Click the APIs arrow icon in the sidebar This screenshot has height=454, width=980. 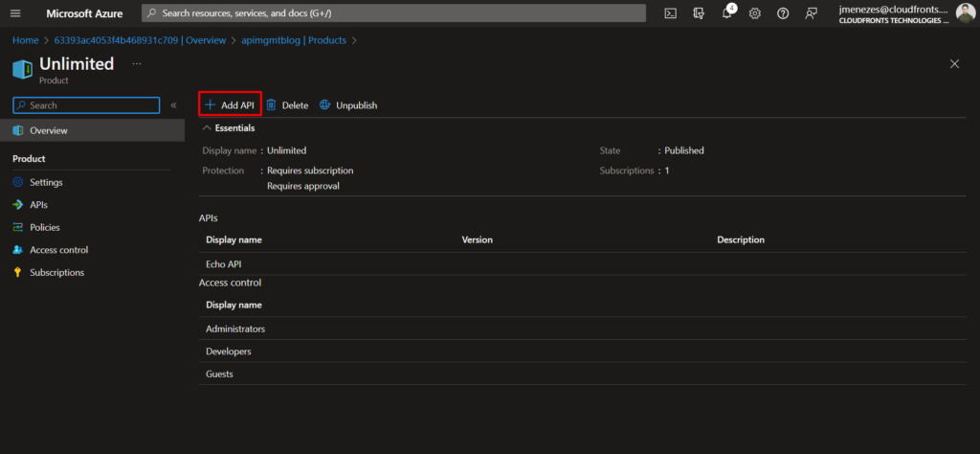click(x=17, y=205)
